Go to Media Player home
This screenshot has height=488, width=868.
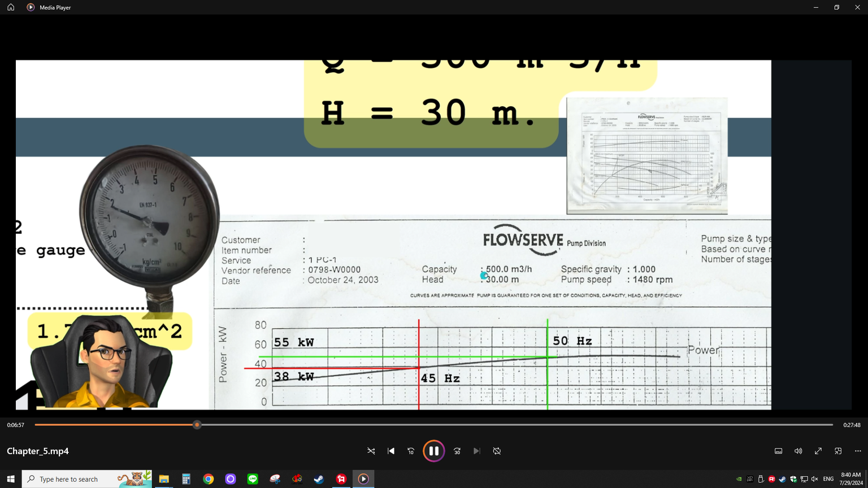(11, 7)
